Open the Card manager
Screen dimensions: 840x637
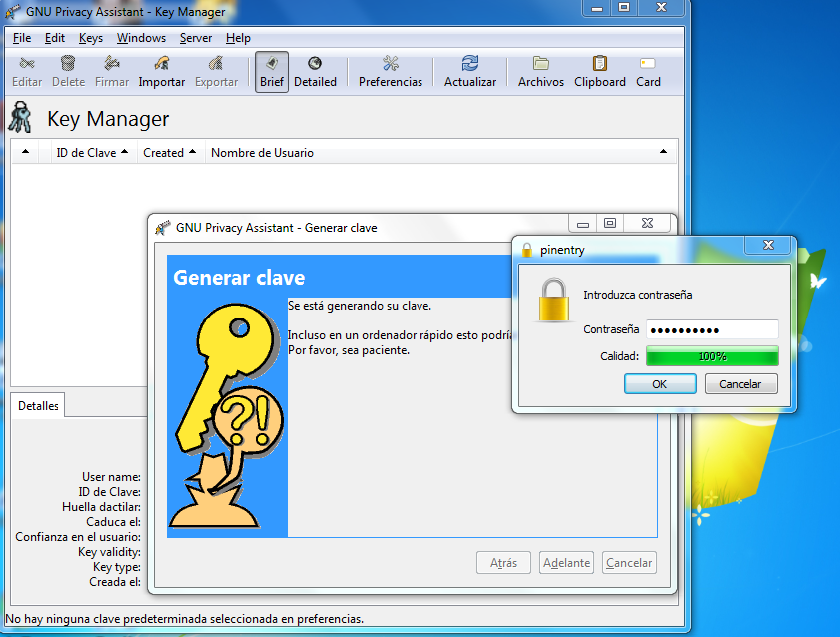648,72
